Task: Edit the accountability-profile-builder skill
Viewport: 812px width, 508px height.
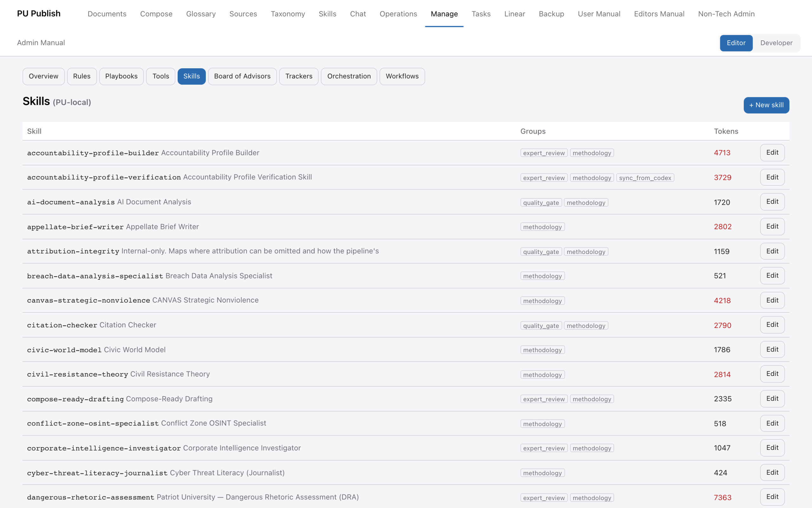Action: 772,152
